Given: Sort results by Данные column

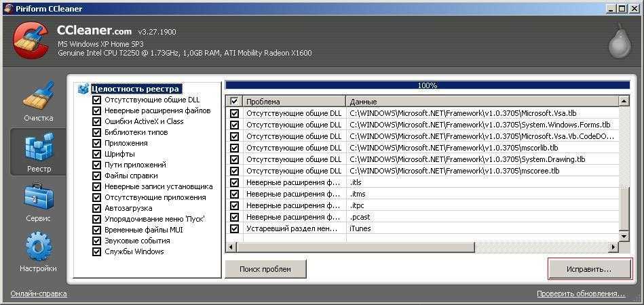Looking at the screenshot, I should point(482,101).
